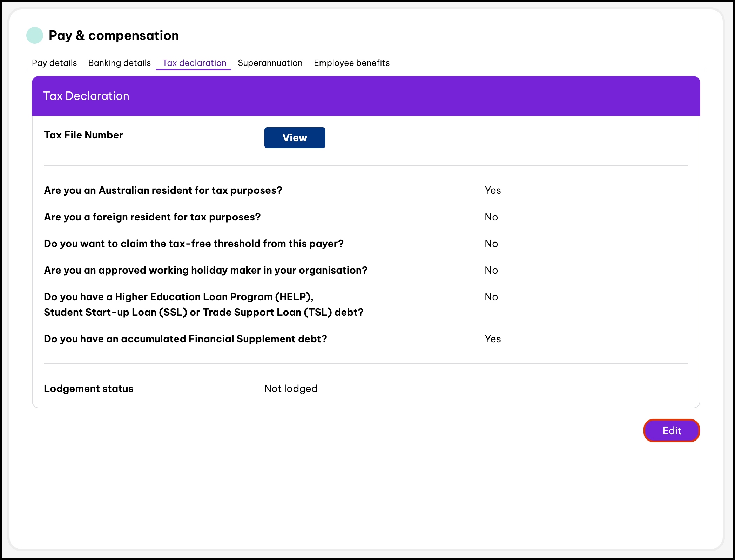The image size is (735, 560).
Task: Switch to the Banking details tab
Action: (119, 63)
